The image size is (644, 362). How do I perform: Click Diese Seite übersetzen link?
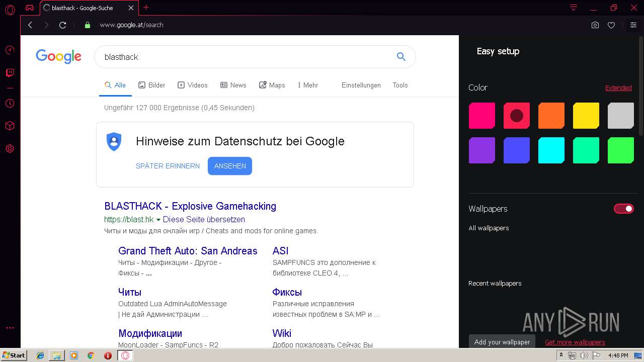click(204, 220)
